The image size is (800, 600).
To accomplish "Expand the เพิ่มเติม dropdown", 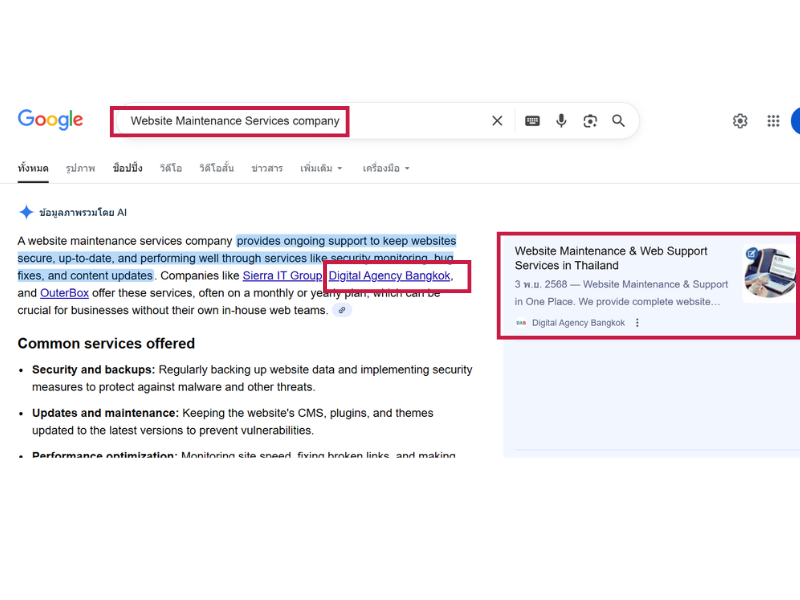I will coord(321,168).
